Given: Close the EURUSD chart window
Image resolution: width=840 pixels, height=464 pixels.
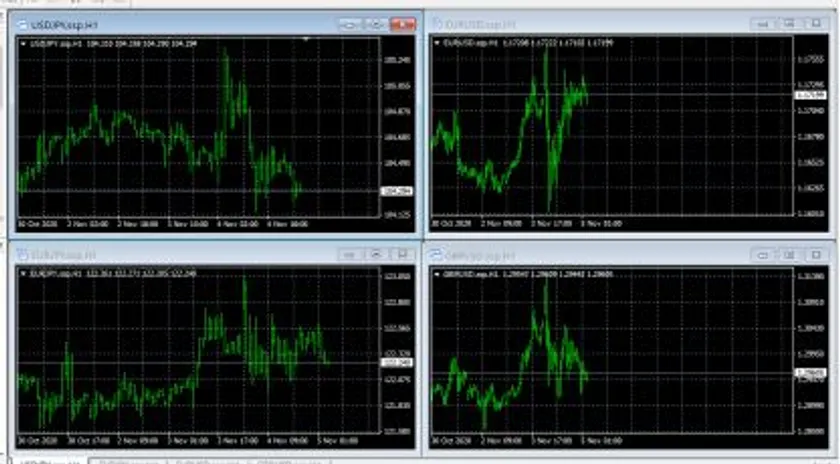Looking at the screenshot, I should coord(816,24).
